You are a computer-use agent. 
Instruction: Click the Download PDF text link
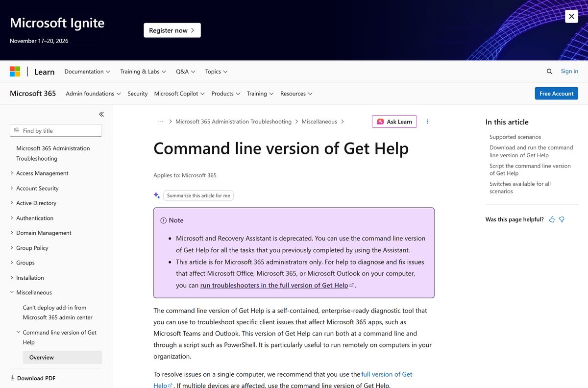click(x=36, y=378)
